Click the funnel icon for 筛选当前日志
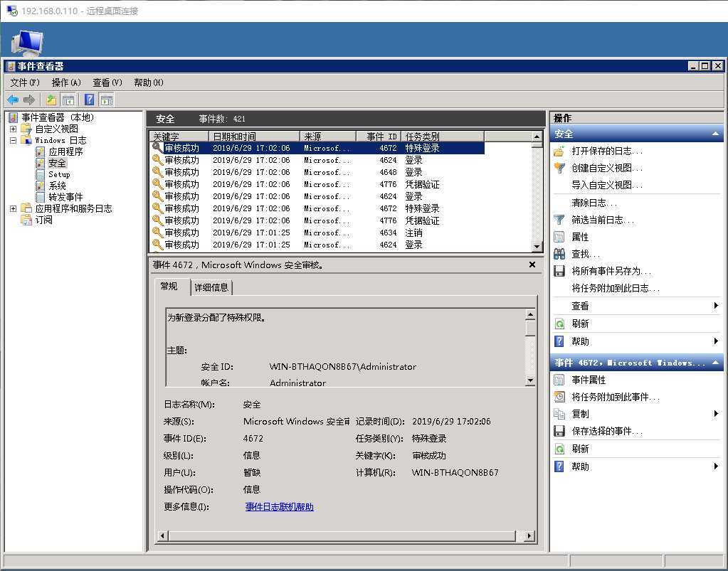The width and height of the screenshot is (728, 571). [559, 220]
